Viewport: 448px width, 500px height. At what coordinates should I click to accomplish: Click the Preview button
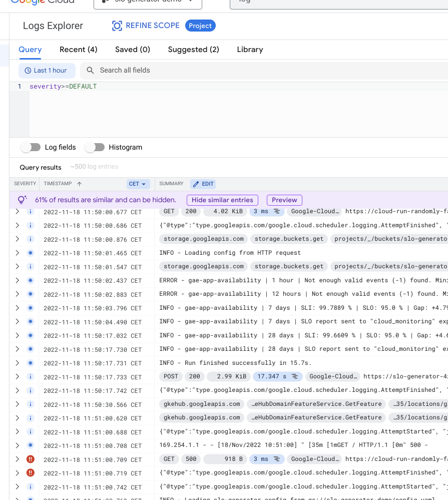click(284, 200)
